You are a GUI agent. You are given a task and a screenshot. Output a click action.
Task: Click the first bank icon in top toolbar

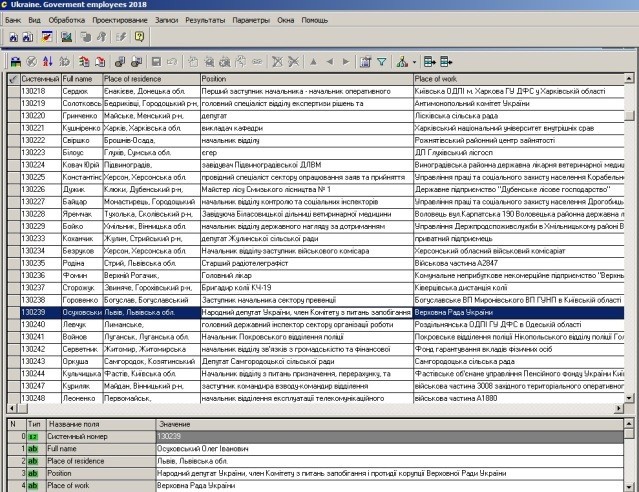(11, 38)
